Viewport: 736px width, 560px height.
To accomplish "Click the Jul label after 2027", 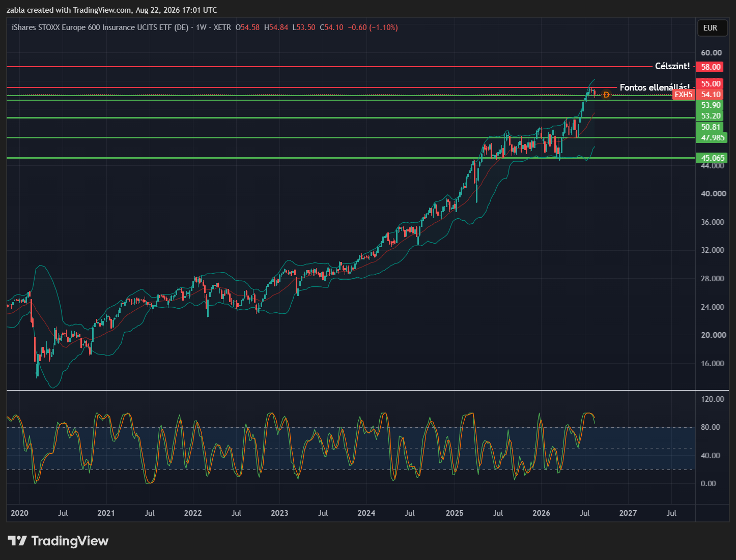I will (x=671, y=513).
